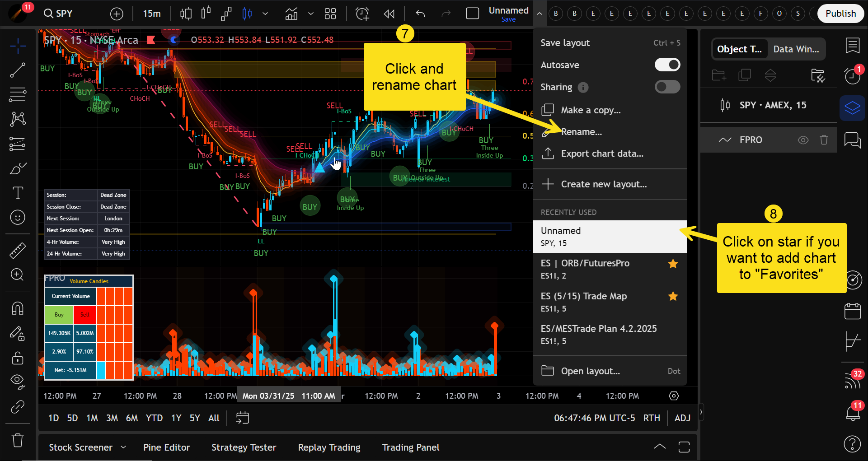The height and width of the screenshot is (461, 868).
Task: Select the 1Y date range button
Action: [x=176, y=418]
